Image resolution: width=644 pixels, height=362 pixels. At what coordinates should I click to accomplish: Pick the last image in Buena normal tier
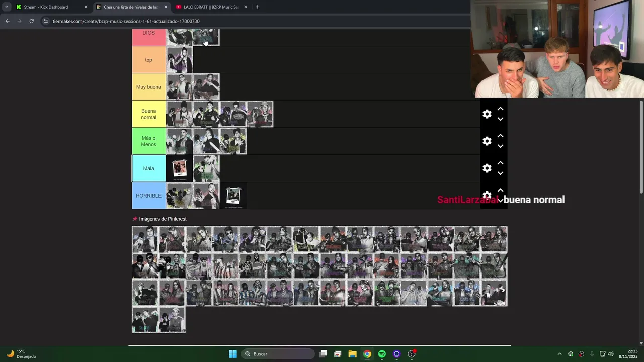pos(260,114)
